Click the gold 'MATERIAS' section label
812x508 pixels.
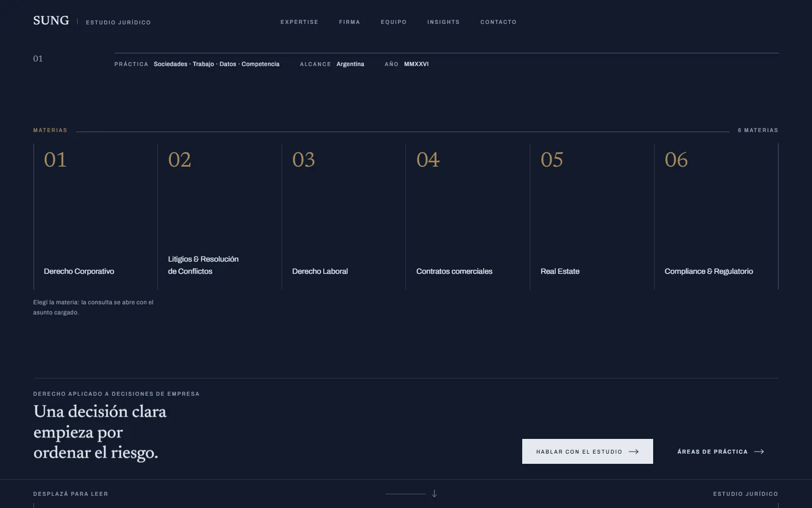[50, 130]
